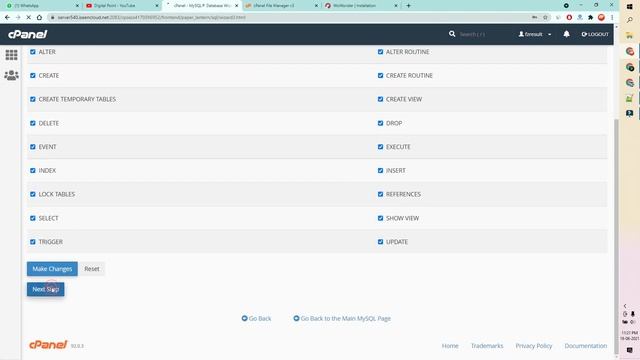Screen dimensions: 640x360
Task: Toggle CREATE TEMPORARY TABLES checkbox
Action: 33,99
